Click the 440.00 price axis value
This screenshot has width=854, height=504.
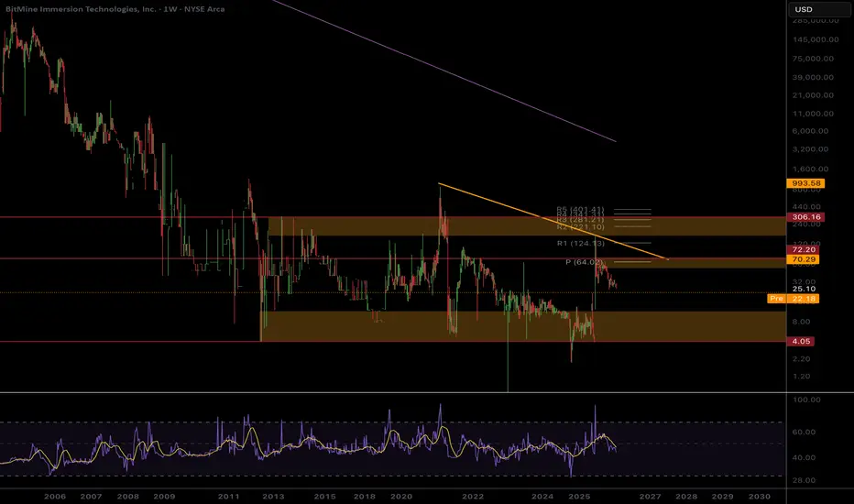tap(806, 207)
